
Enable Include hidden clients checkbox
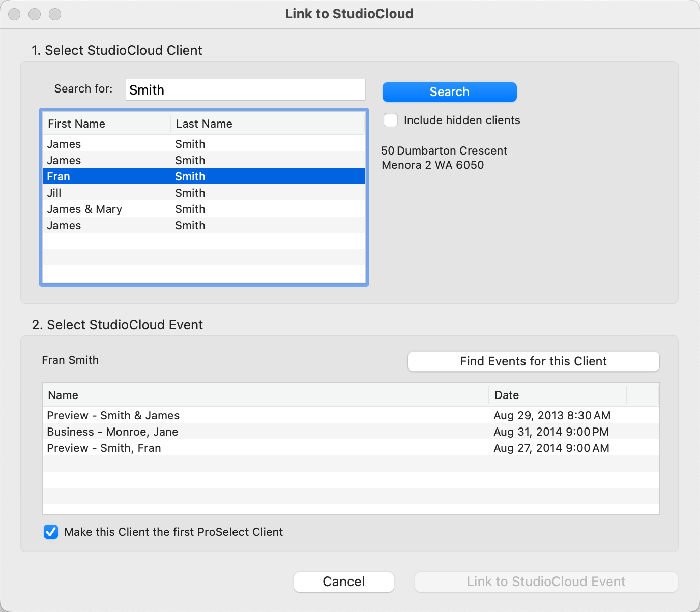pos(391,120)
